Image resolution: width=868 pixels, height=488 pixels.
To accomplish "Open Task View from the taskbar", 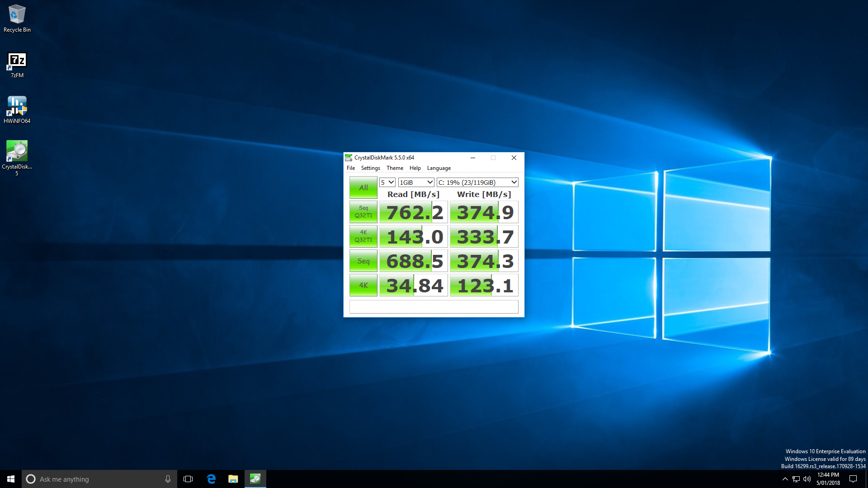I will [x=188, y=479].
